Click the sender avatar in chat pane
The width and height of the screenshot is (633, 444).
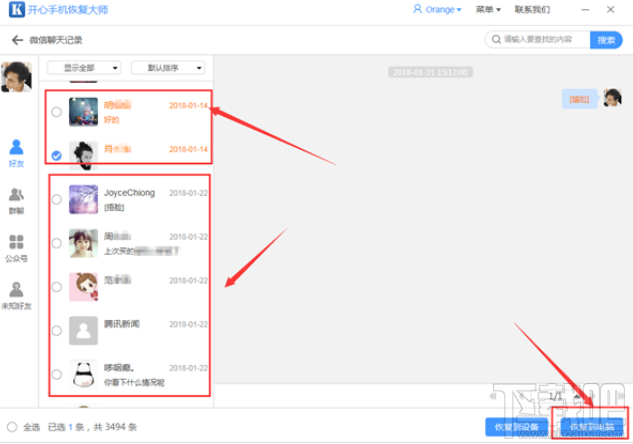[x=613, y=98]
